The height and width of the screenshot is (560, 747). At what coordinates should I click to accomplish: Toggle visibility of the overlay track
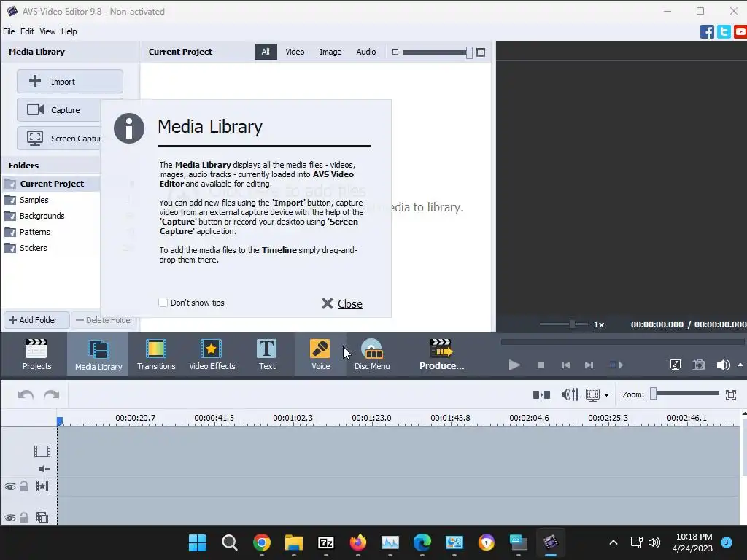tap(10, 518)
